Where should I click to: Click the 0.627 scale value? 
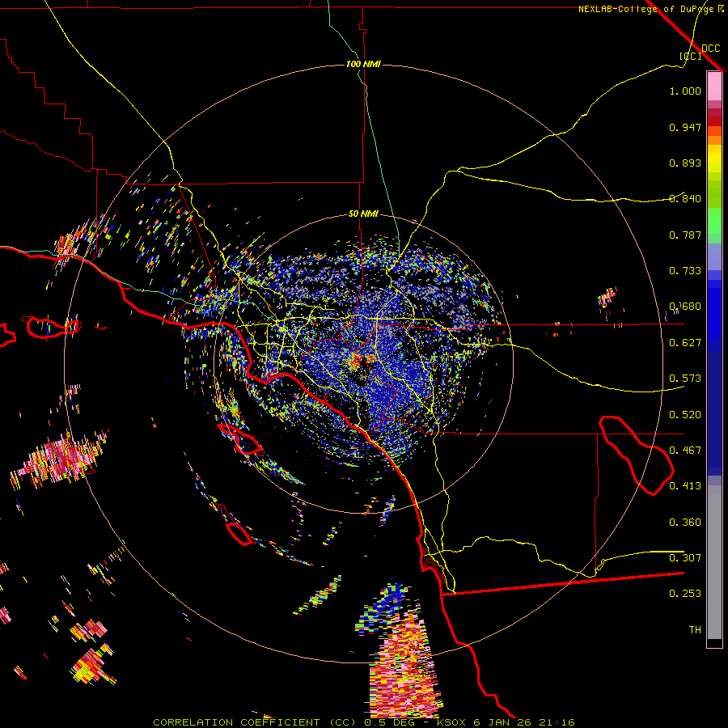(x=685, y=343)
